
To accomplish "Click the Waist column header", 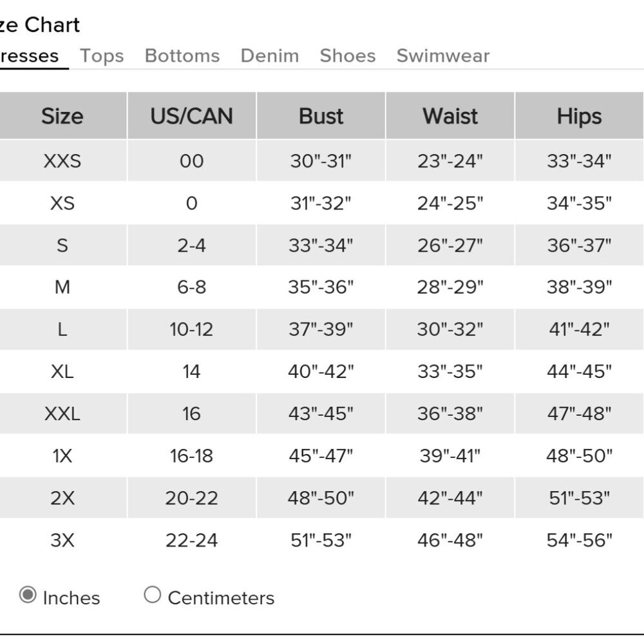I will tap(450, 116).
